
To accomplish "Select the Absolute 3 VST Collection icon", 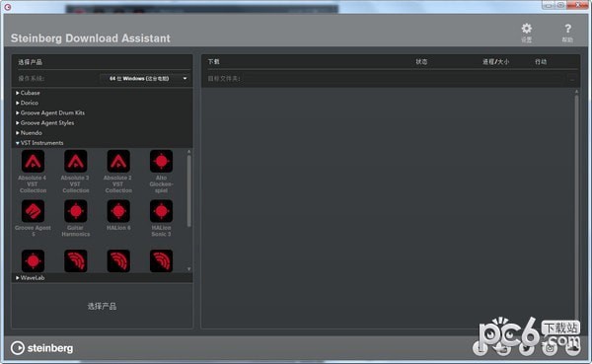I will click(76, 161).
